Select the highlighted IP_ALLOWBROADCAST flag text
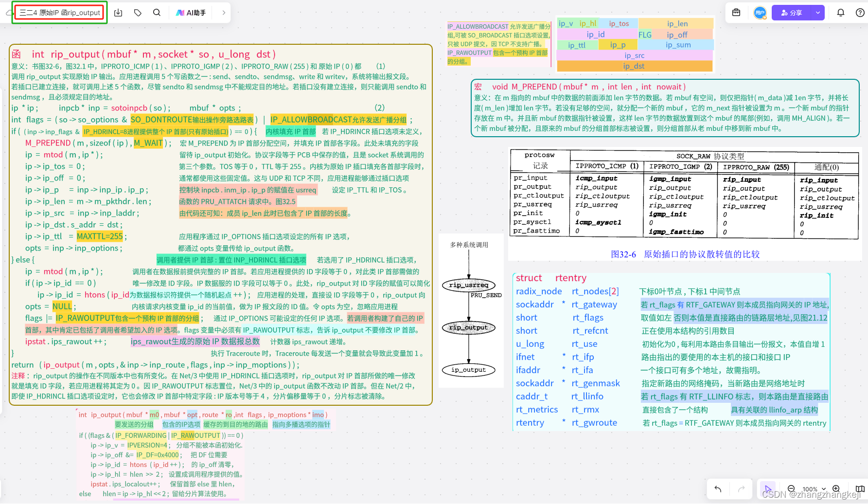868x504 pixels. coord(338,120)
